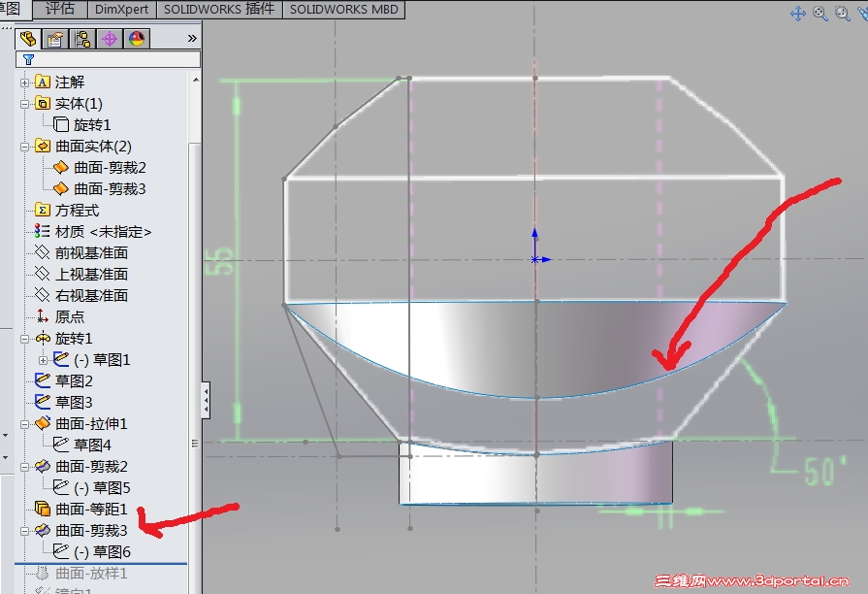Switch to the 评估 tab

coord(60,9)
